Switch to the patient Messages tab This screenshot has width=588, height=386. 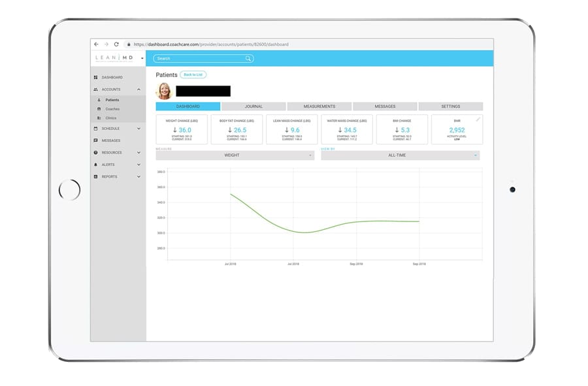pyautogui.click(x=385, y=106)
